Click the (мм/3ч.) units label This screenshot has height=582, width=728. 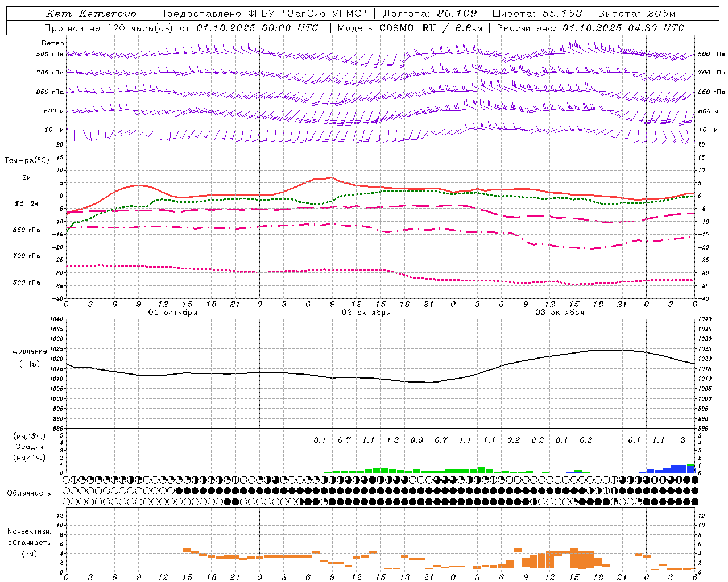(30, 436)
